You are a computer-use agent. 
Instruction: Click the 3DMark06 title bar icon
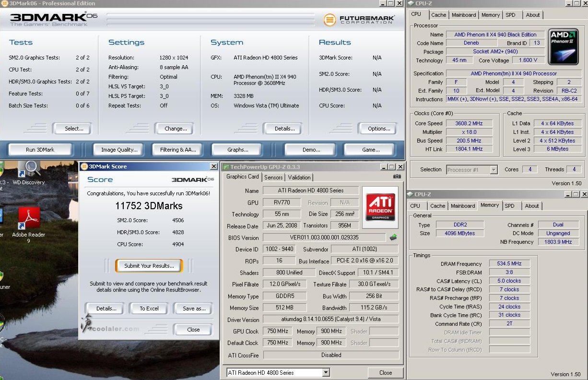(x=5, y=3)
